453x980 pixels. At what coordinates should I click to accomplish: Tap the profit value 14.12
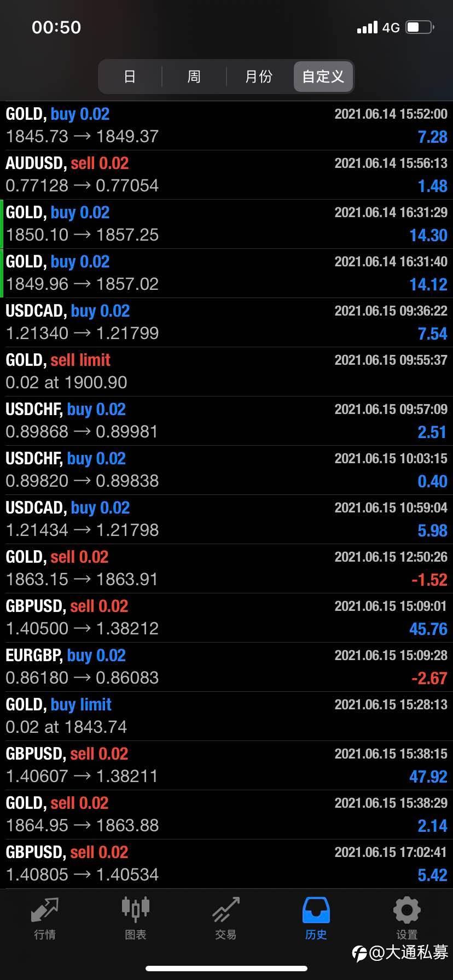(428, 284)
